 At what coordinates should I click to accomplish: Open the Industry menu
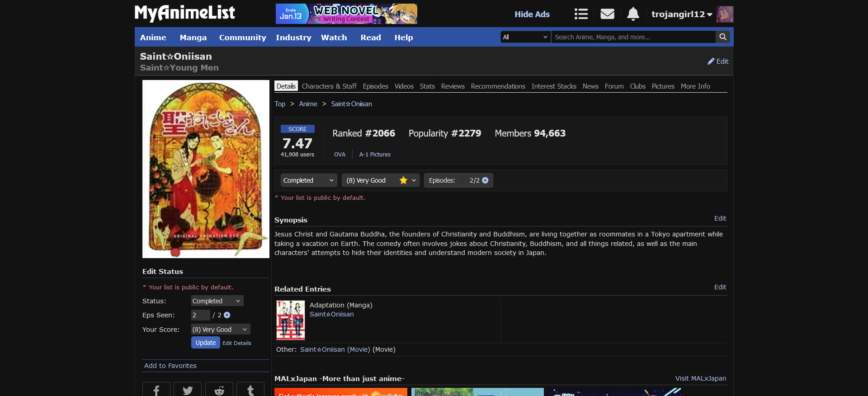pos(293,38)
